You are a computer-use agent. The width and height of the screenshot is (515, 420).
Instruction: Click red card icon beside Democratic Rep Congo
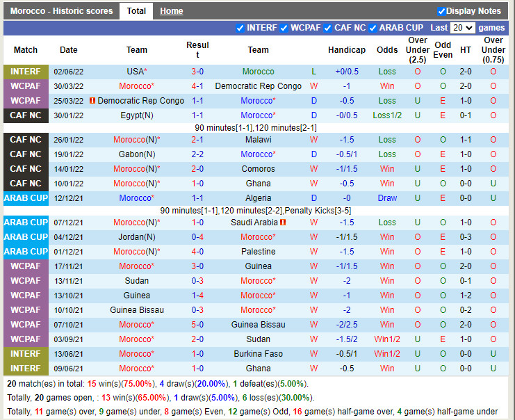tap(92, 101)
